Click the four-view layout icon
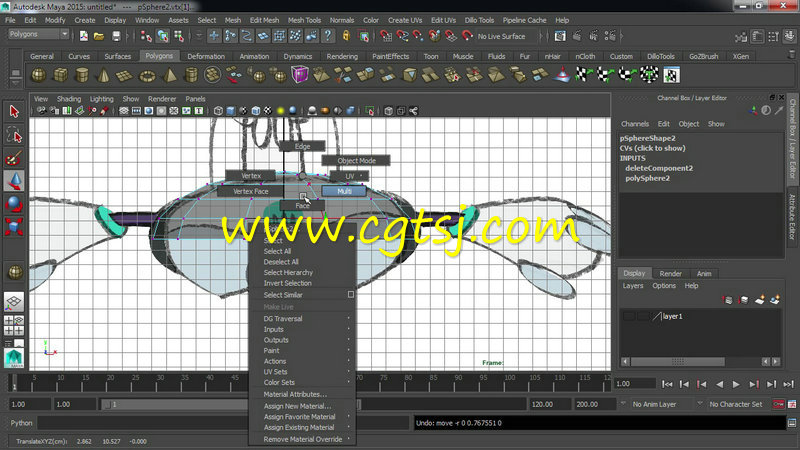The height and width of the screenshot is (450, 800). coord(14,326)
